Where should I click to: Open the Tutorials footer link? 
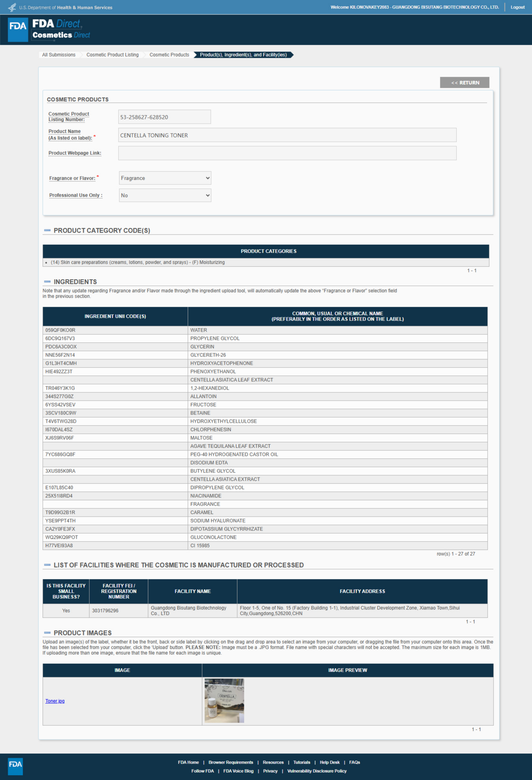[301, 762]
